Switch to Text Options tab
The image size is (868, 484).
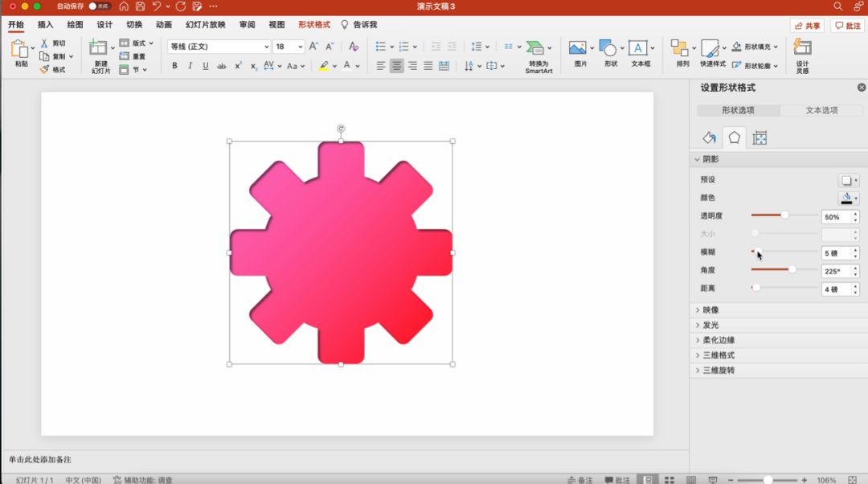click(821, 110)
